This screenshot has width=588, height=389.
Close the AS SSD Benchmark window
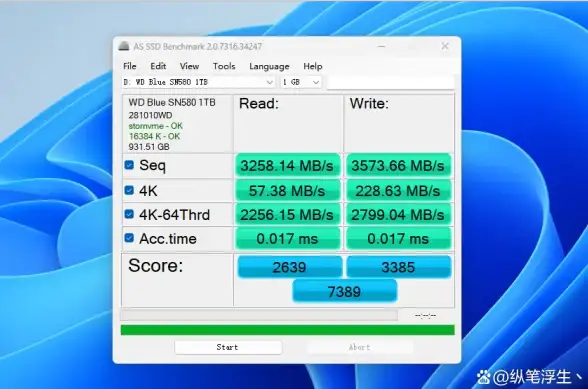pyautogui.click(x=445, y=46)
